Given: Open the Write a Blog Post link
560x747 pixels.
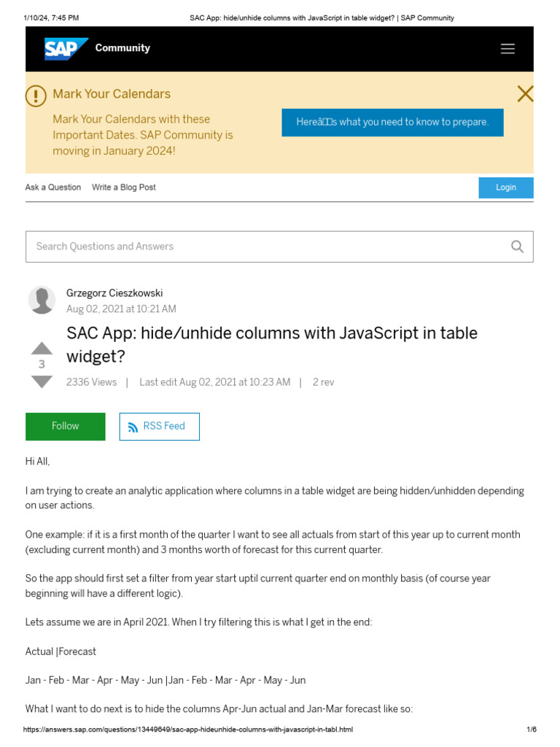Looking at the screenshot, I should [x=124, y=187].
